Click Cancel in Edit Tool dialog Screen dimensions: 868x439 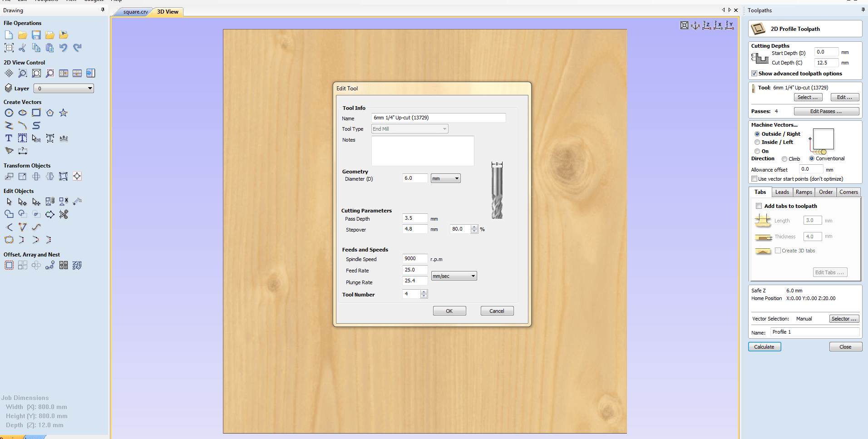tap(497, 311)
